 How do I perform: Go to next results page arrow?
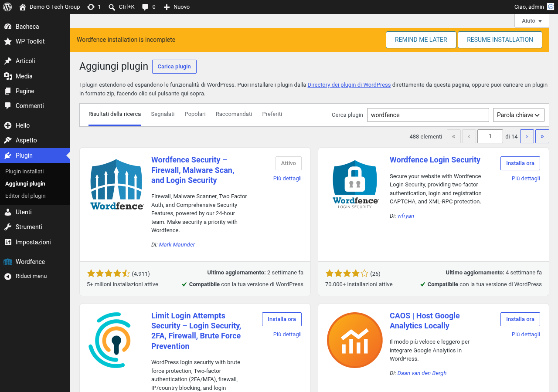(x=527, y=136)
